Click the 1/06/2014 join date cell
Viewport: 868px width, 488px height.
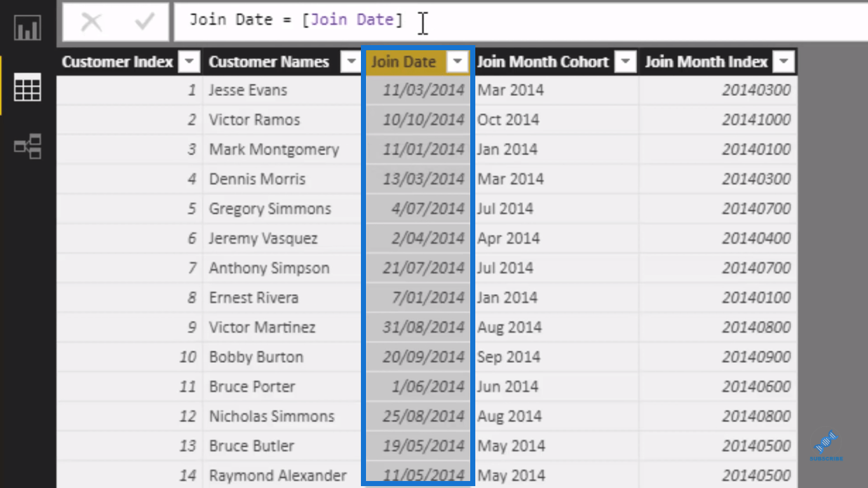click(417, 386)
